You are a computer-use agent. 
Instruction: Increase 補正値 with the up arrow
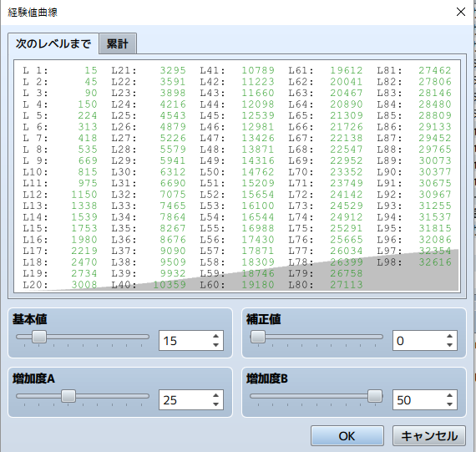click(x=449, y=336)
